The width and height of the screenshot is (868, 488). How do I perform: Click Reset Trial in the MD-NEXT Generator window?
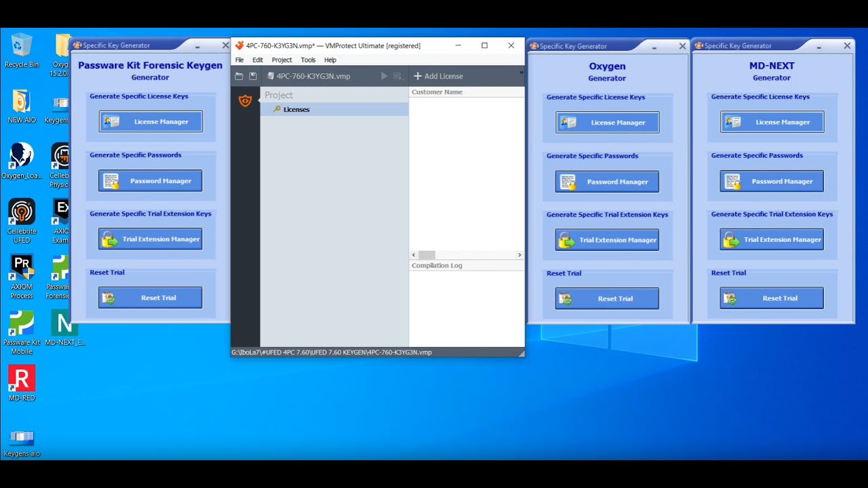[772, 298]
